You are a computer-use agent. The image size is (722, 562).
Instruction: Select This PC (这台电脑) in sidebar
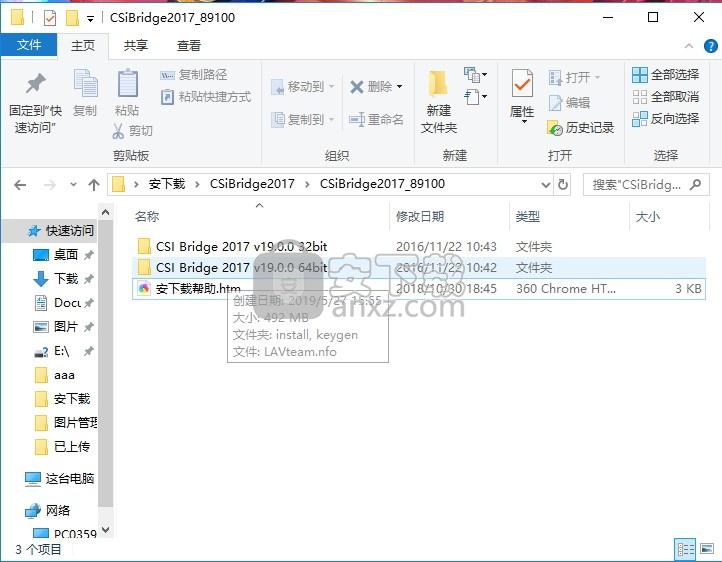coord(59,479)
